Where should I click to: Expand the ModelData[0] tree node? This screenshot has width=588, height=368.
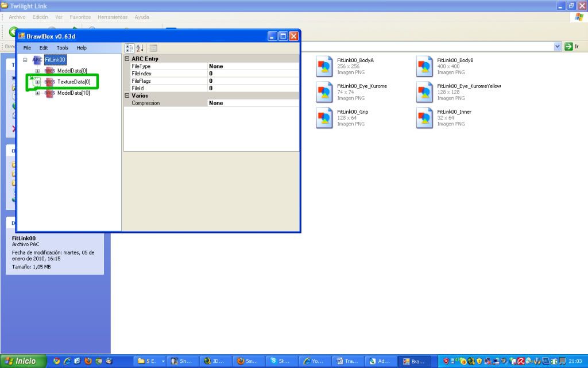pos(37,71)
